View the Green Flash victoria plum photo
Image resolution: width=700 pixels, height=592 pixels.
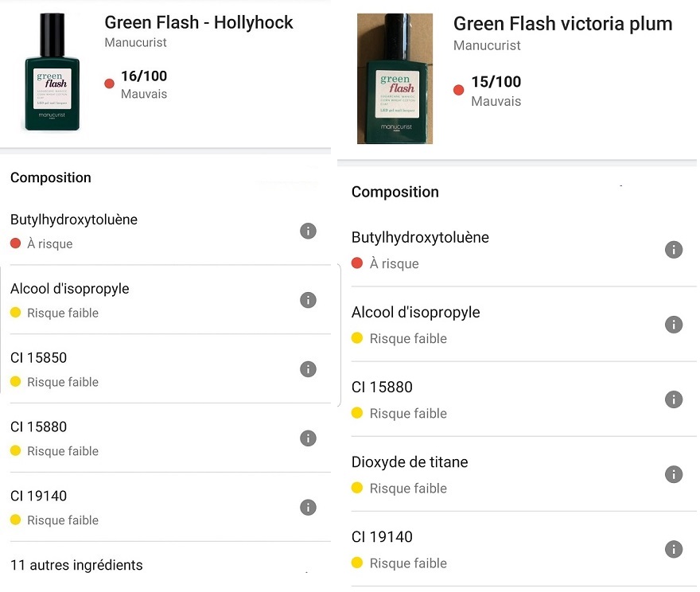[x=395, y=79]
